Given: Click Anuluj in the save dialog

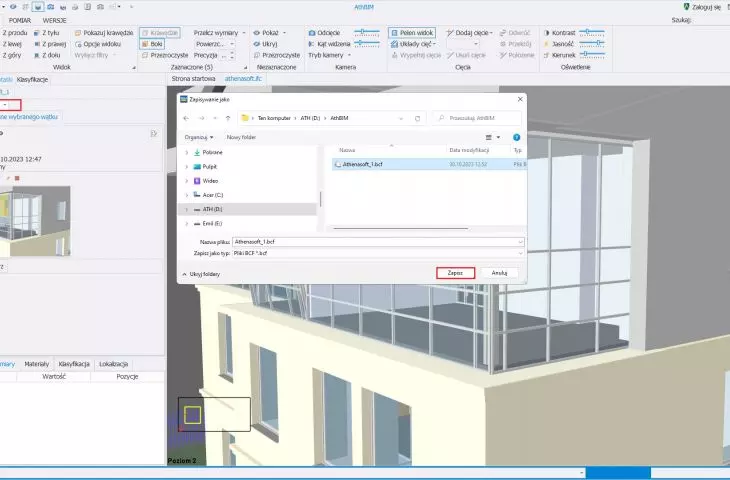Looking at the screenshot, I should coord(499,273).
